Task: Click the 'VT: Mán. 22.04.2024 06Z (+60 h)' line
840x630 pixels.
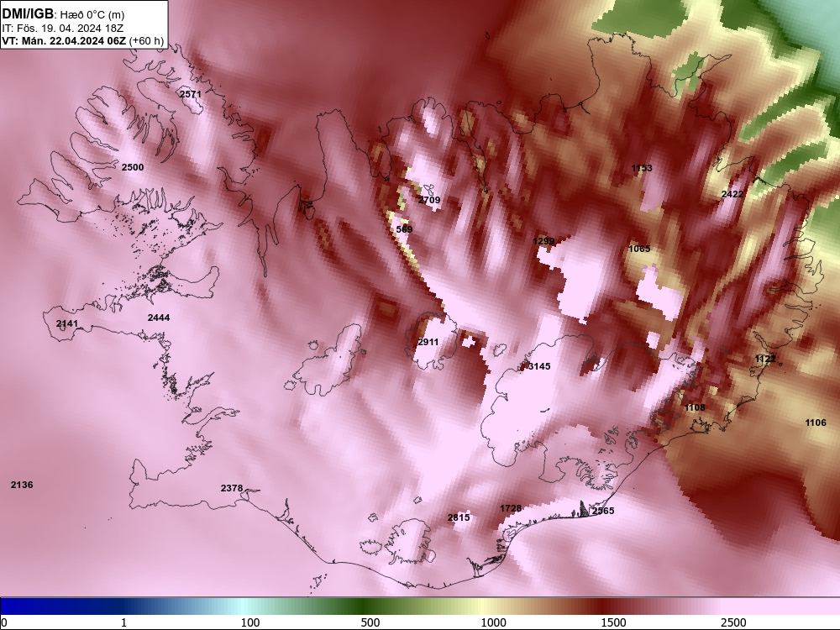Action: point(82,40)
